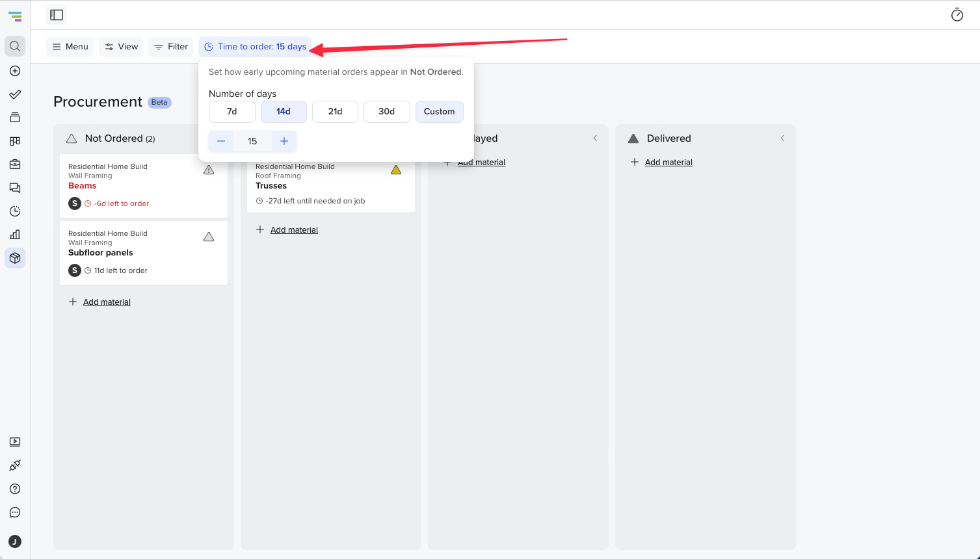The width and height of the screenshot is (980, 559).
Task: Click the S avatar on Beams card
Action: (75, 203)
